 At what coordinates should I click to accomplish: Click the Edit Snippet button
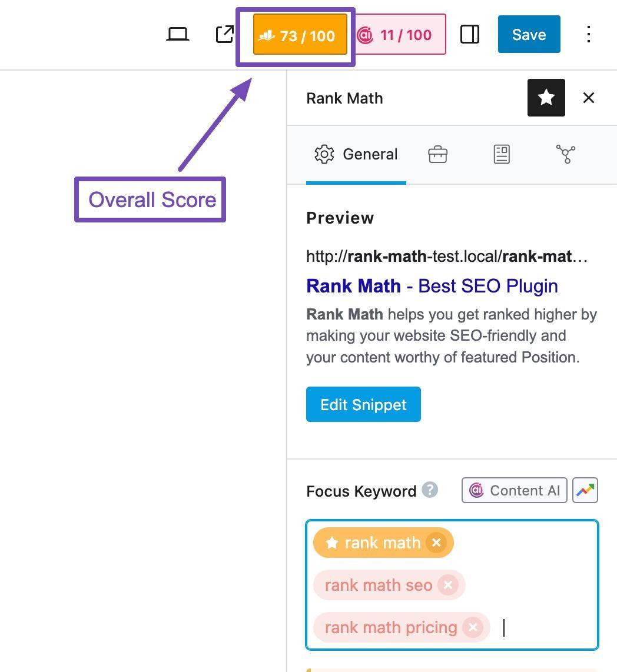pyautogui.click(x=363, y=404)
